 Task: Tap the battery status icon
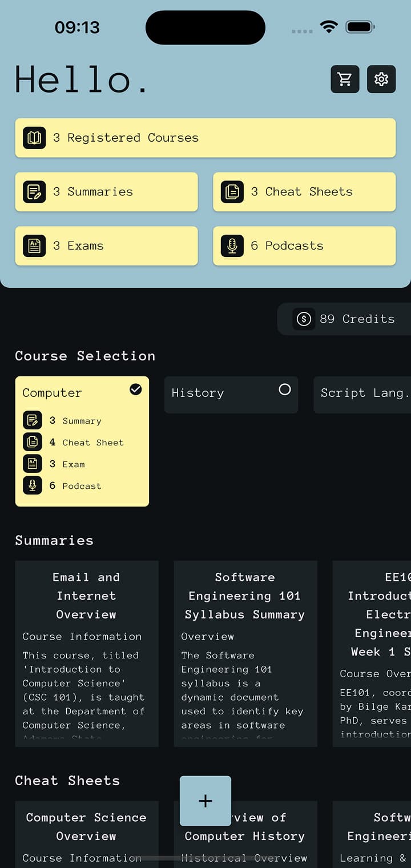click(x=360, y=27)
